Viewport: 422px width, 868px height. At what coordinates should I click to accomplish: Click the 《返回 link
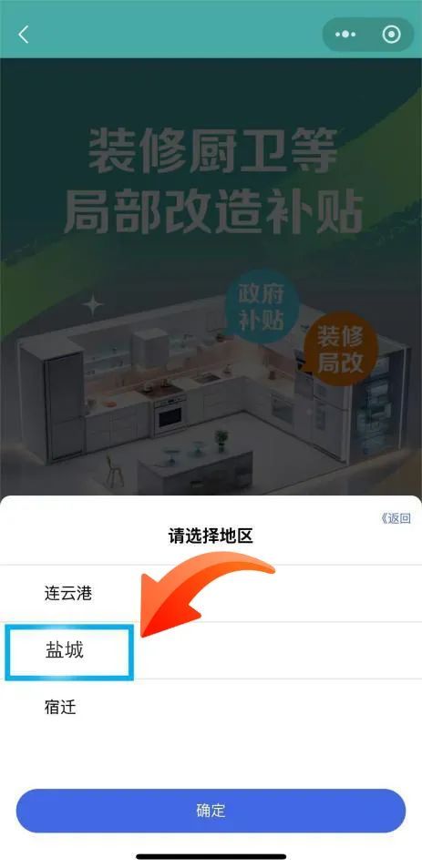(396, 518)
